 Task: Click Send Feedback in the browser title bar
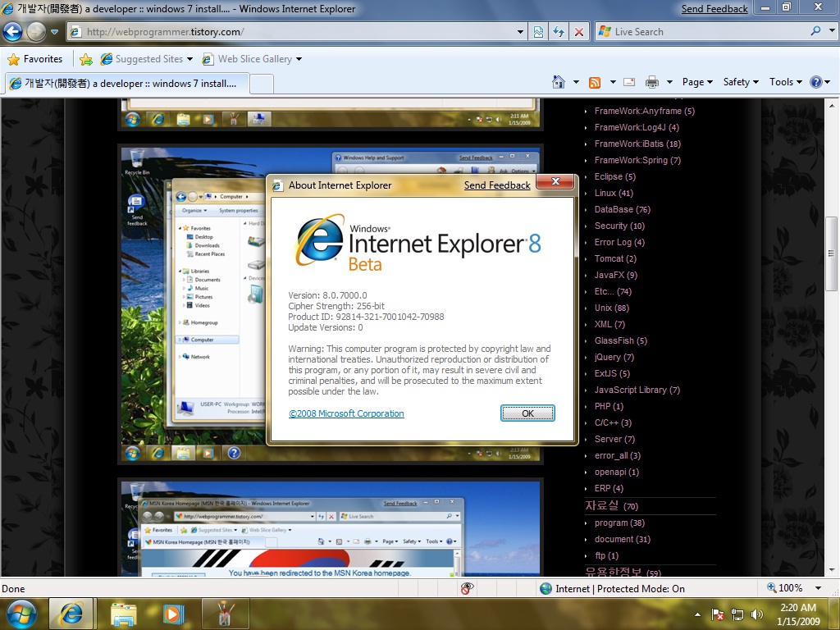click(x=714, y=9)
